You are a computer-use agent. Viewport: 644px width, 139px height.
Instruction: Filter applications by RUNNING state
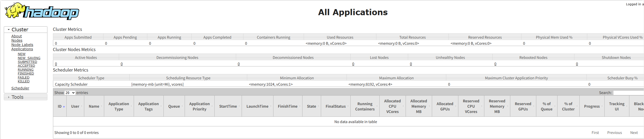click(x=25, y=70)
